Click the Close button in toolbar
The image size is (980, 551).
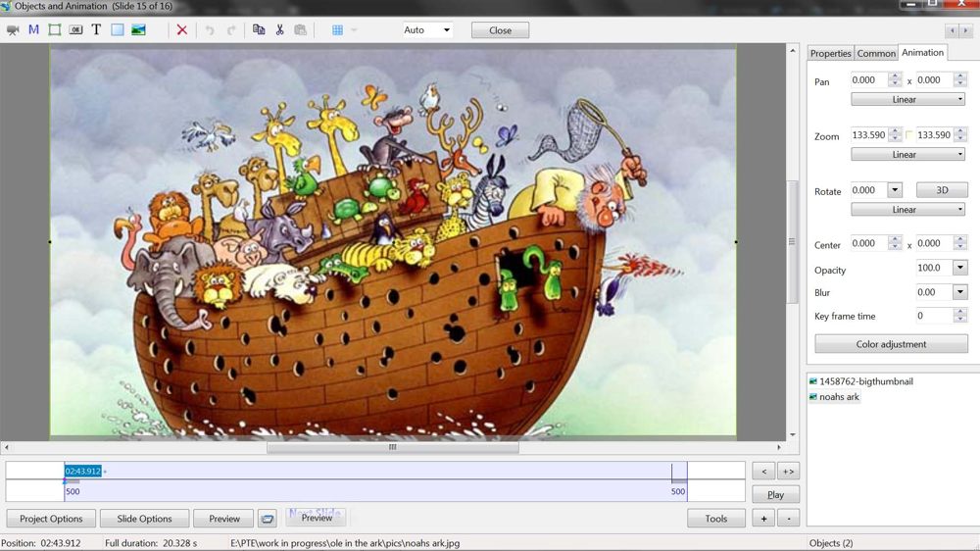(x=500, y=30)
